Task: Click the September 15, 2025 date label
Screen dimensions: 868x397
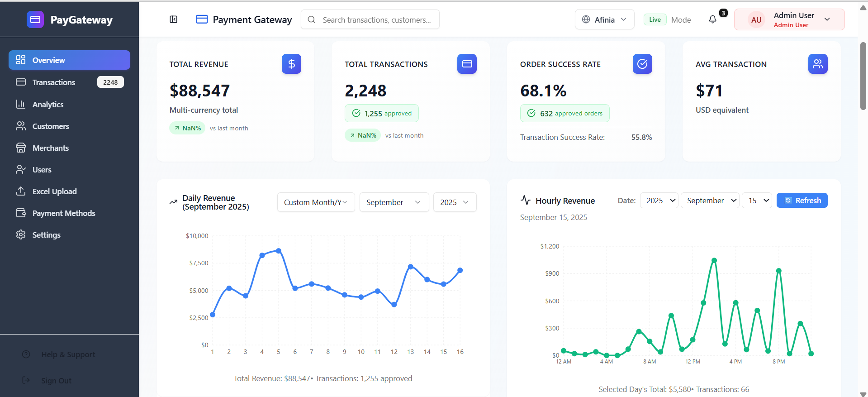Action: [554, 217]
